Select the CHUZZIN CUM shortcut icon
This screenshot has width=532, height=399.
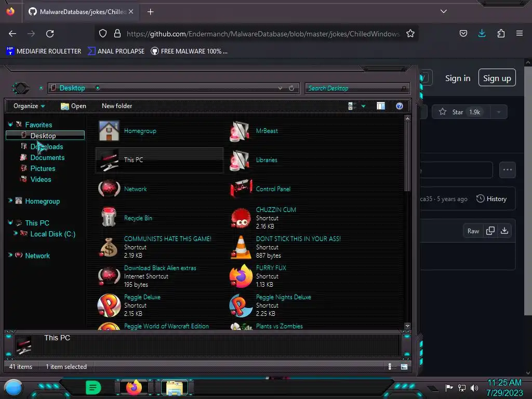pyautogui.click(x=241, y=218)
